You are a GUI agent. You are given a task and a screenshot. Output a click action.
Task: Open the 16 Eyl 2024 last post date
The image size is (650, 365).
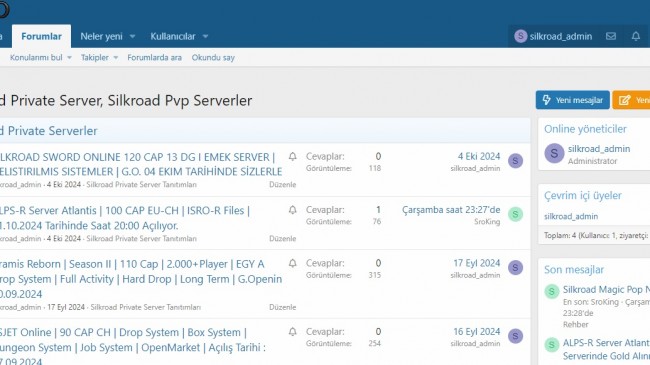coord(477,331)
